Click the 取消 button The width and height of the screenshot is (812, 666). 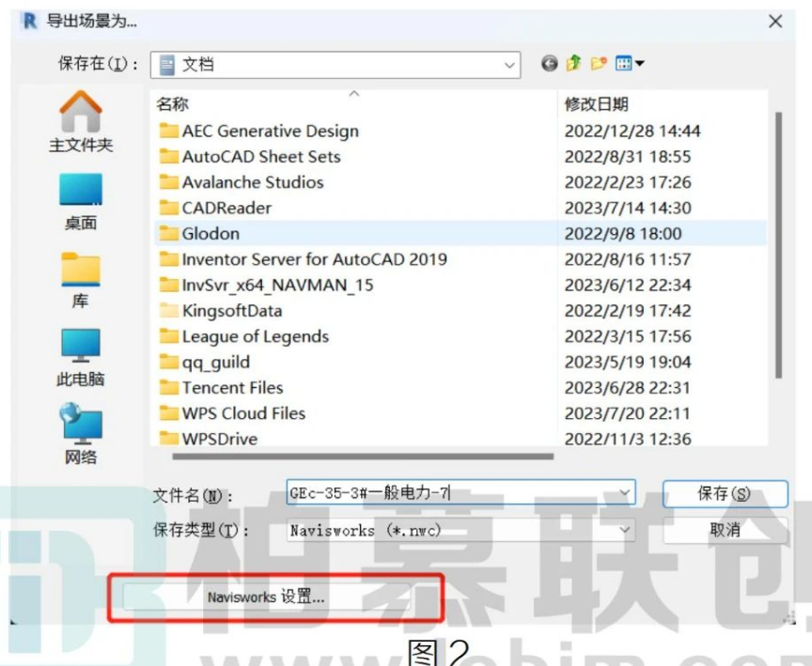point(725,530)
